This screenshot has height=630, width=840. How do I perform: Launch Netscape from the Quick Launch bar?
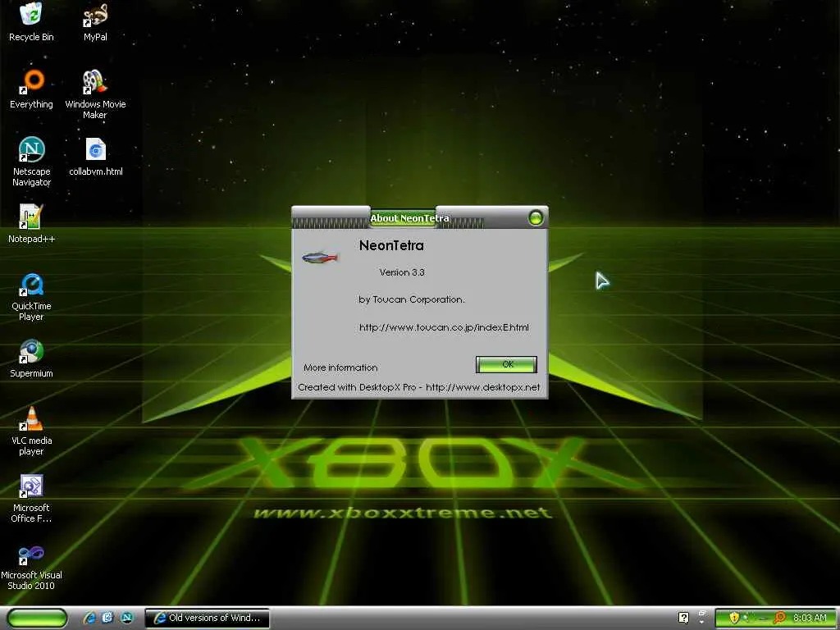click(x=127, y=618)
